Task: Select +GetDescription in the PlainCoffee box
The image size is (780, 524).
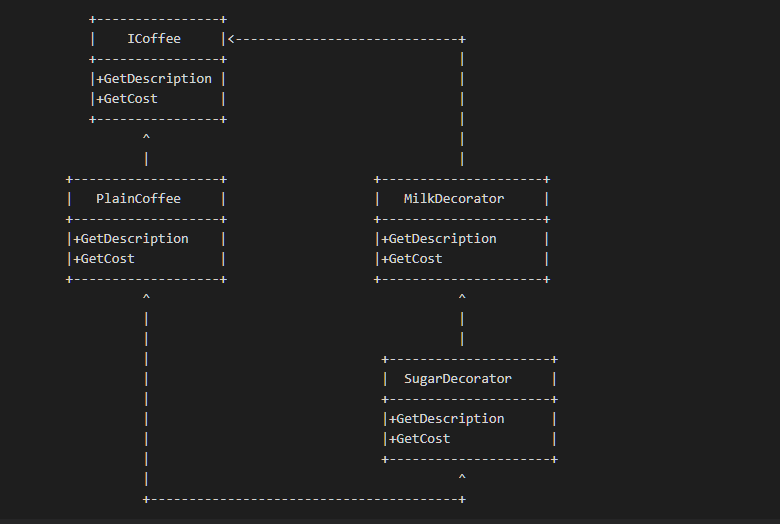Action: tap(131, 239)
